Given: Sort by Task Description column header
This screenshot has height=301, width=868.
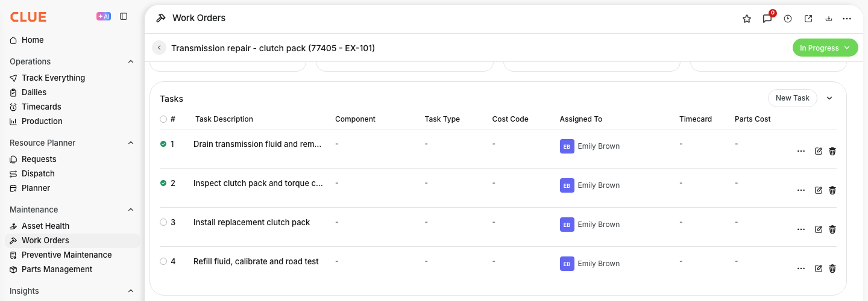Looking at the screenshot, I should (x=224, y=119).
